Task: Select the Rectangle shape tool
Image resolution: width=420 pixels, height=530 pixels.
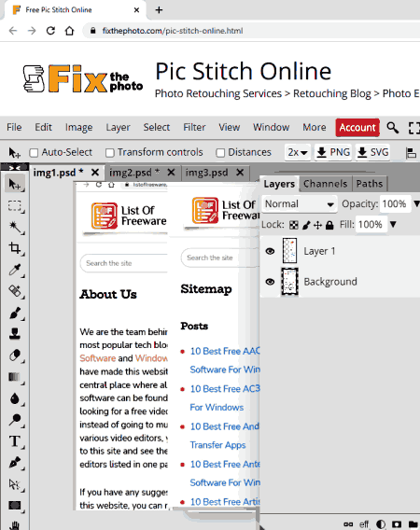Action: pyautogui.click(x=15, y=506)
